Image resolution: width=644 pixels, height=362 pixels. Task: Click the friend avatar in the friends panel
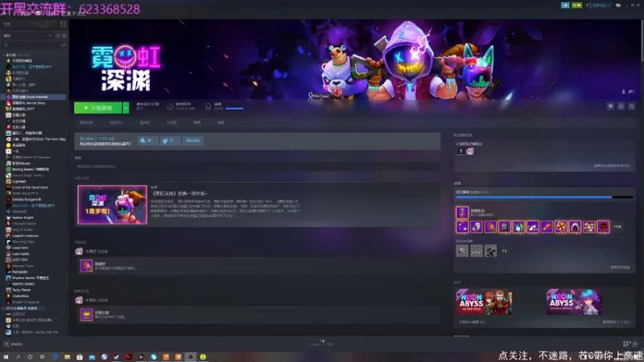[470, 151]
